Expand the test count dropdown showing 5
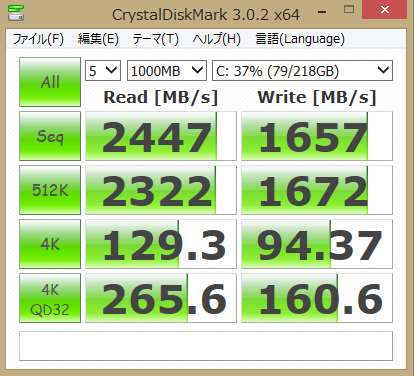Image resolution: width=414 pixels, height=376 pixels. tap(103, 71)
